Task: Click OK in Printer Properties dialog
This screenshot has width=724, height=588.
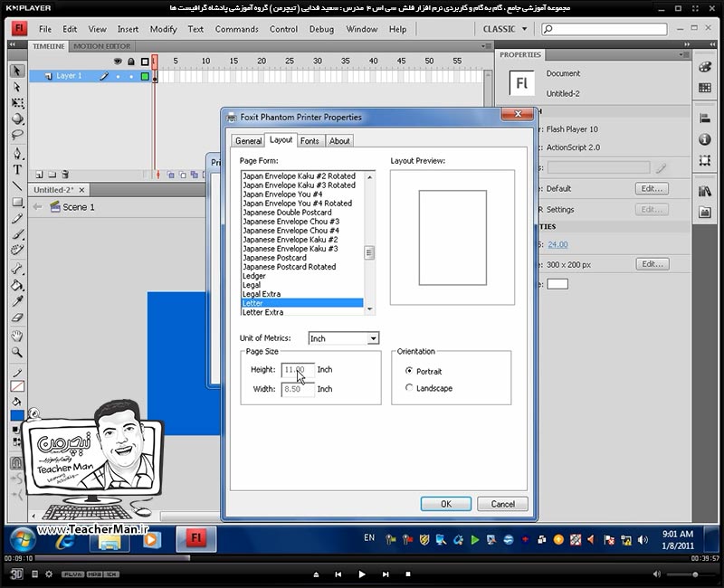Action: (445, 504)
